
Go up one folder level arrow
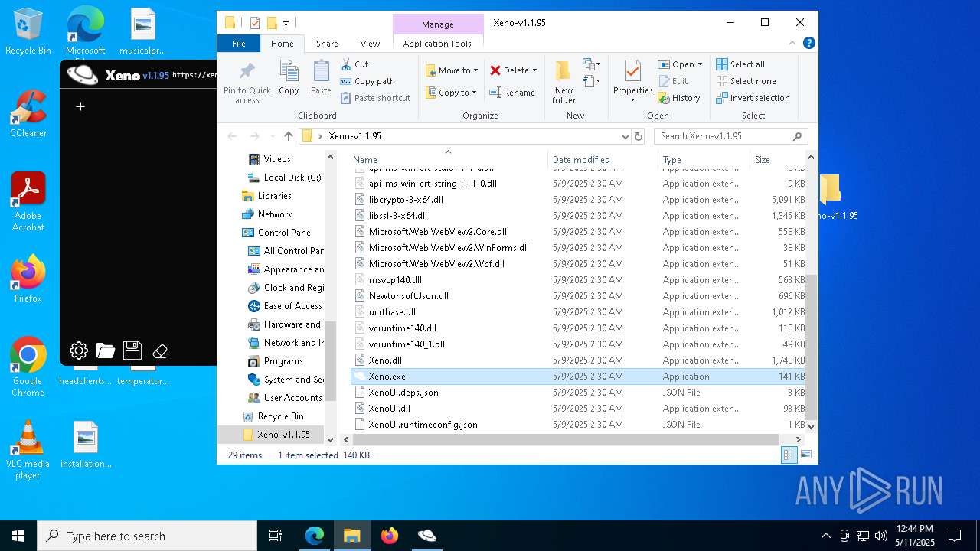(288, 136)
